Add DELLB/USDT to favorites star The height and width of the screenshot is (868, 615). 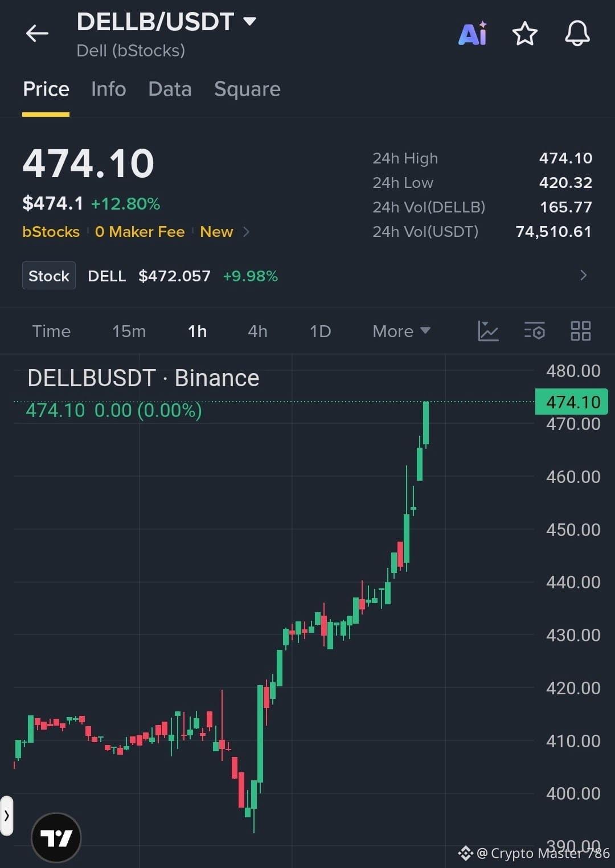pyautogui.click(x=525, y=34)
